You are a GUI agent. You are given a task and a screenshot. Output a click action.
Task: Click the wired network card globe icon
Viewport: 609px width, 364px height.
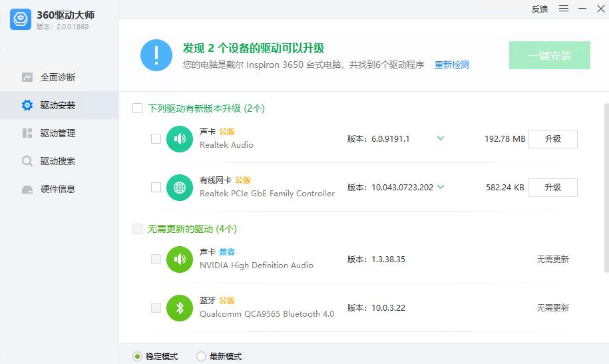pyautogui.click(x=179, y=187)
